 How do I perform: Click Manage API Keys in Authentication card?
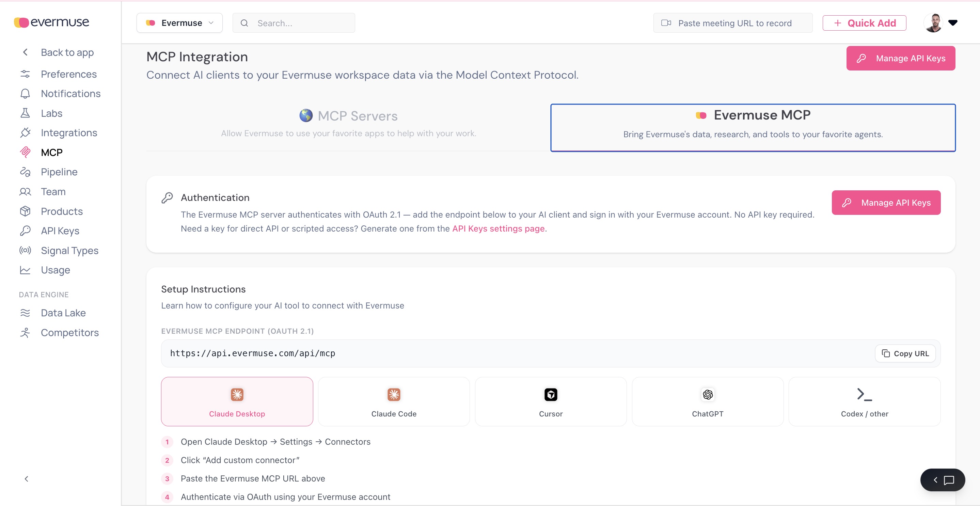(x=886, y=203)
